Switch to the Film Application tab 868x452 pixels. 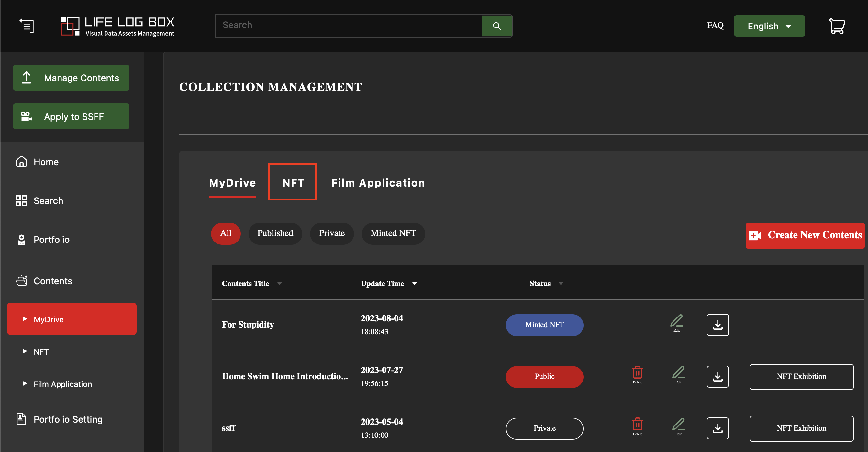378,183
